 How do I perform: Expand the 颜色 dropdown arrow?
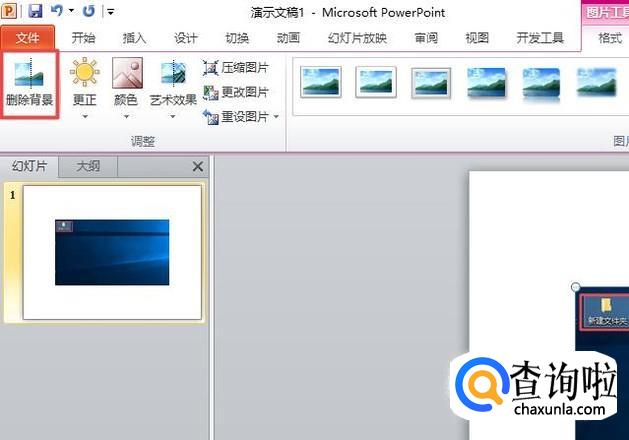[126, 117]
